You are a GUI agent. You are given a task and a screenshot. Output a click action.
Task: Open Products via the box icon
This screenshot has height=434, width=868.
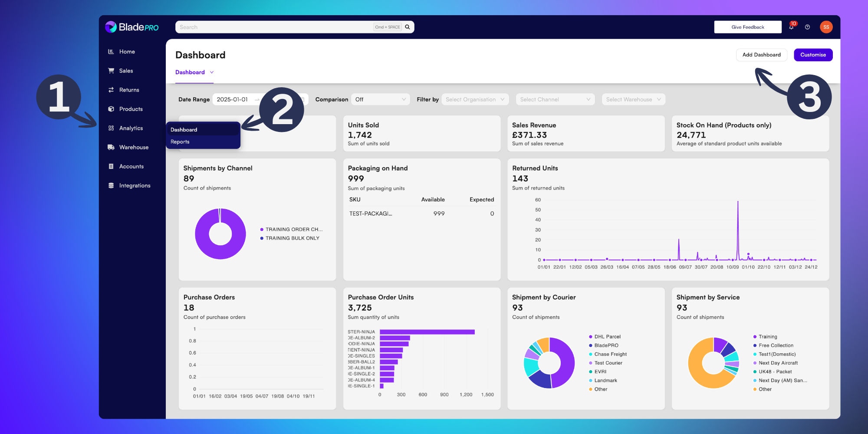(x=111, y=109)
